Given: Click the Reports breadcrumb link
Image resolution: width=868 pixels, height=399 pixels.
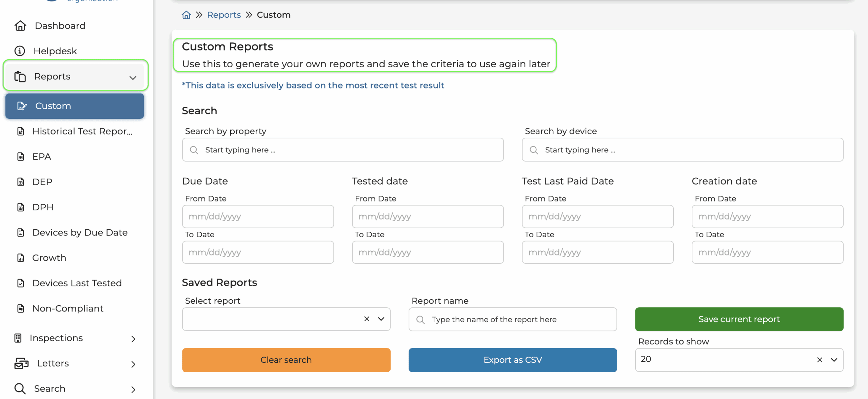Looking at the screenshot, I should point(224,15).
